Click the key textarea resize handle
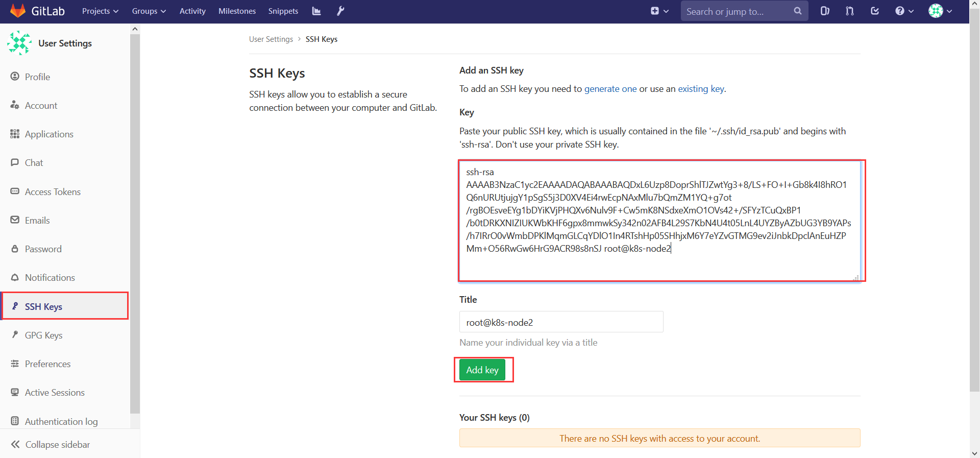This screenshot has width=980, height=458. (x=856, y=278)
